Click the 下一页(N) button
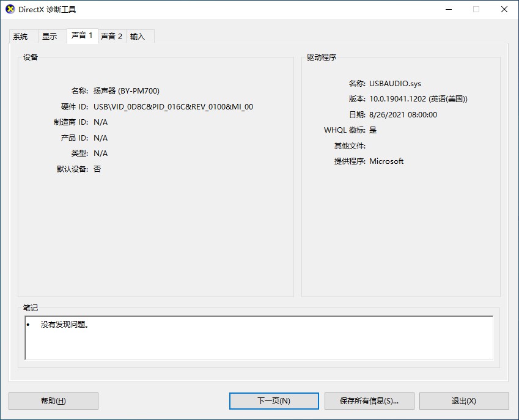This screenshot has height=420, width=519. (274, 401)
